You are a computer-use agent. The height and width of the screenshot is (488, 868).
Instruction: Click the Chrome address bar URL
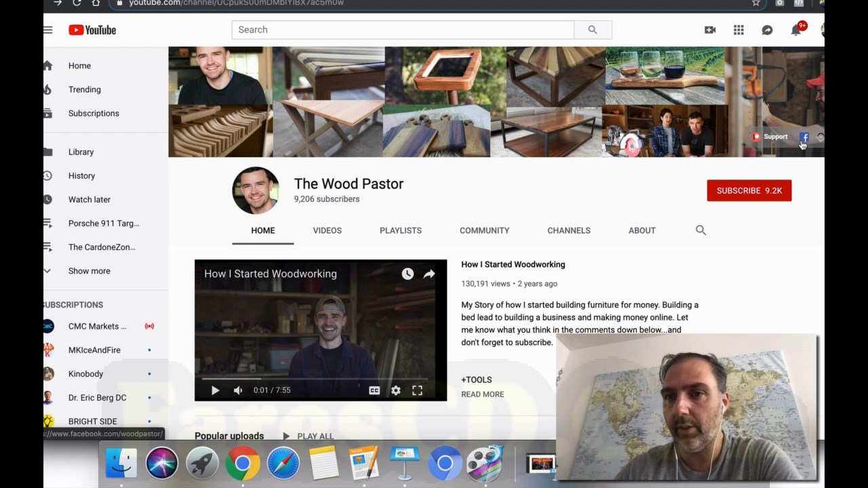(x=236, y=3)
